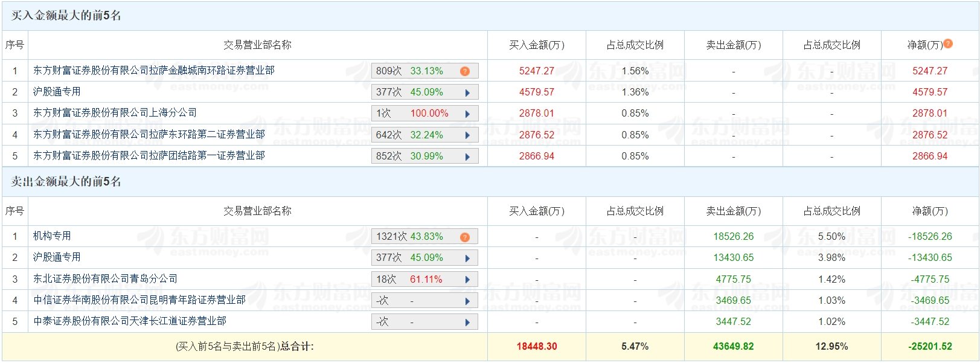Click total buy amount 18448.30
The height and width of the screenshot is (363, 980).
[537, 346]
